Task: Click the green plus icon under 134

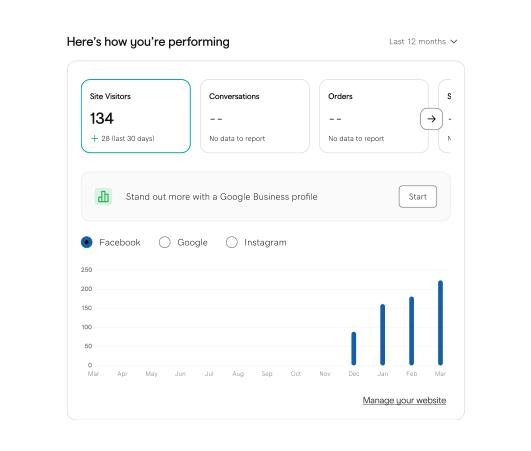Action: pos(94,138)
